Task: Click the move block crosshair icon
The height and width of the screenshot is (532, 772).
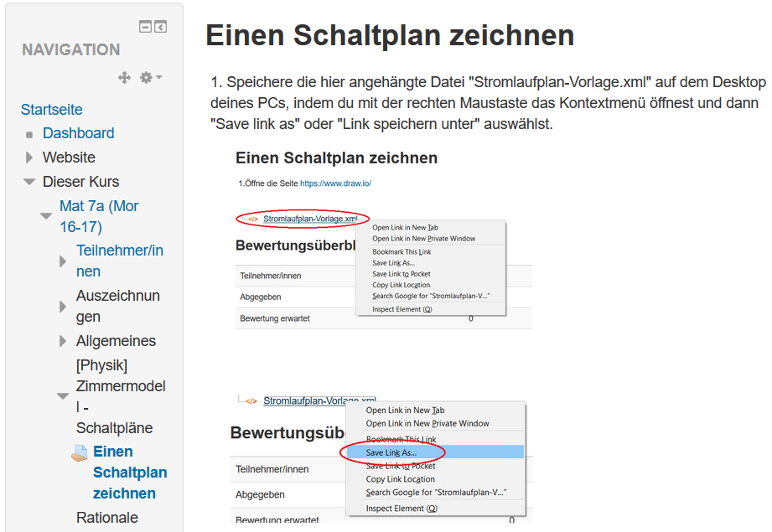Action: click(x=124, y=77)
